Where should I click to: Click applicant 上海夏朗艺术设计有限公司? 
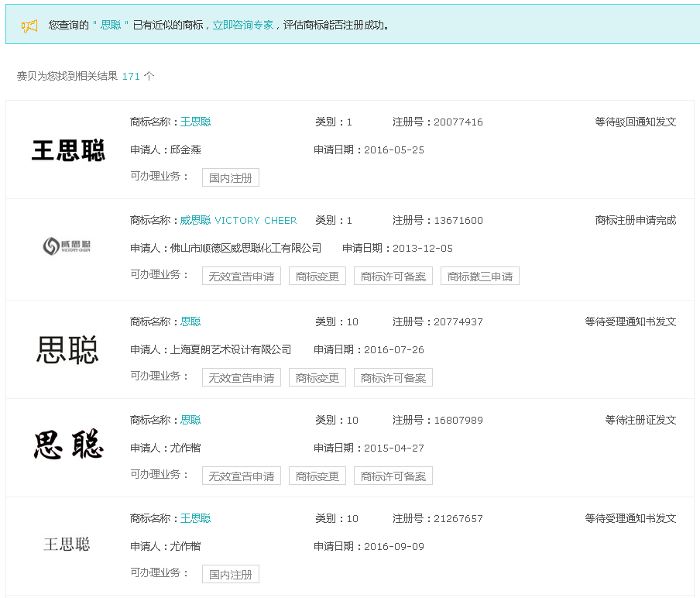(231, 349)
